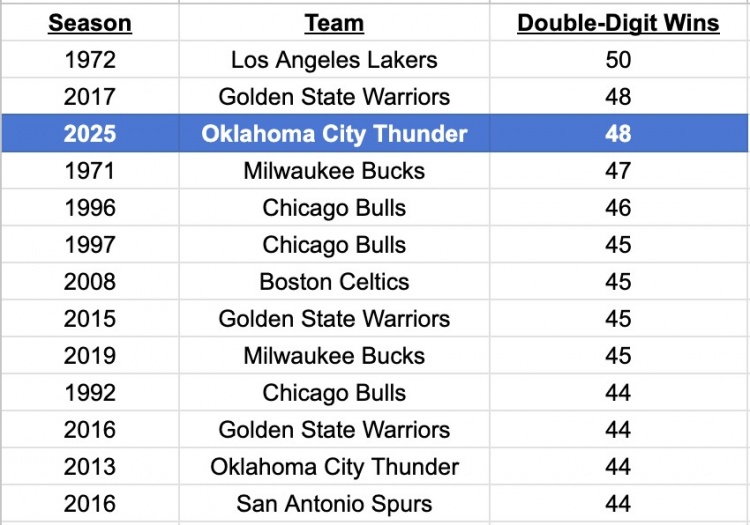Select the cell showing 50 wins
The image size is (750, 525).
(618, 60)
